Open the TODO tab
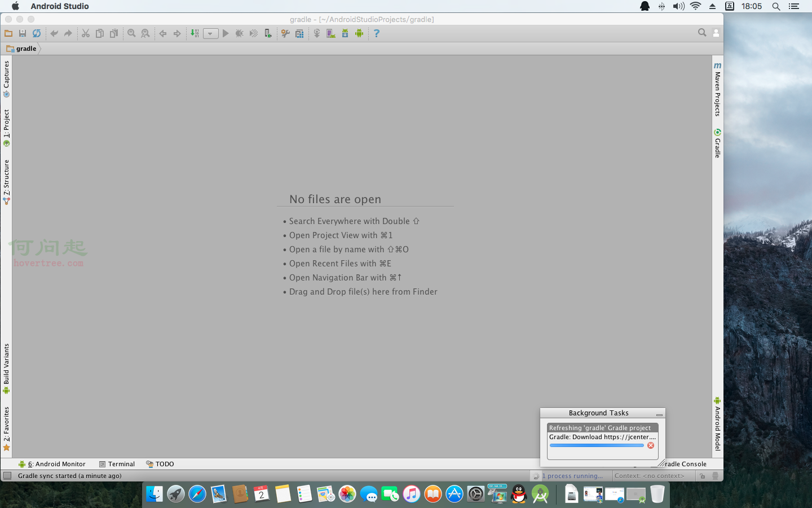 (x=160, y=464)
